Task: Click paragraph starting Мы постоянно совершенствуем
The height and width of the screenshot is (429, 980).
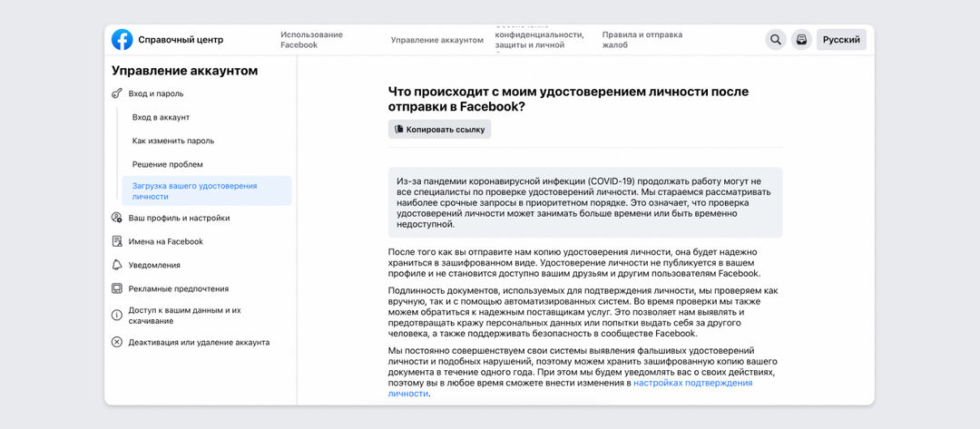Action: [x=582, y=372]
